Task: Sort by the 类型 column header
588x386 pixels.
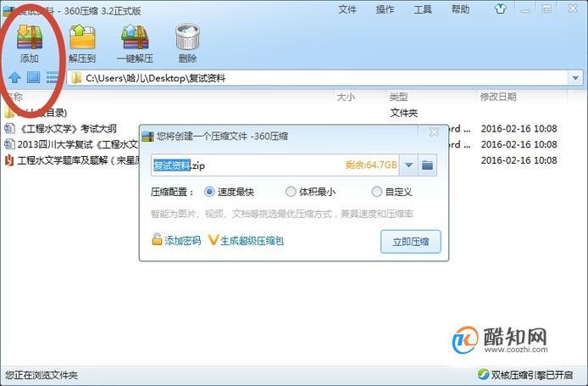Action: (x=398, y=97)
